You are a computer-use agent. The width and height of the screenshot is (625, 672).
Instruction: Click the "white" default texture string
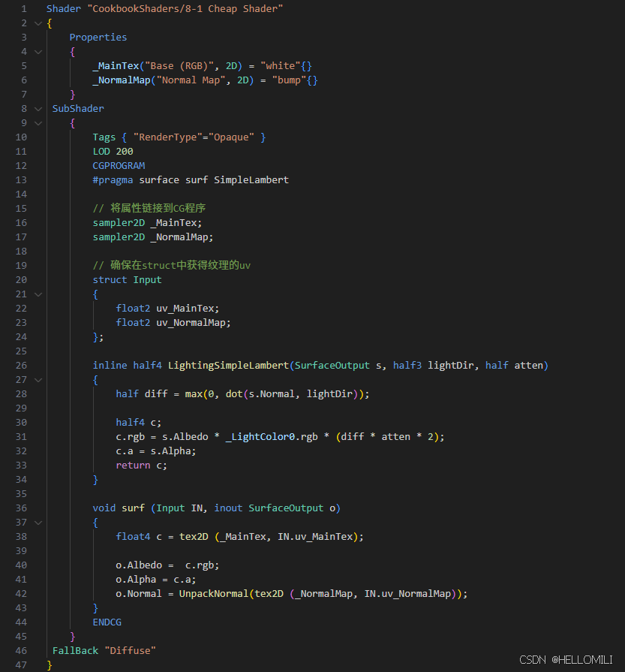(x=281, y=66)
